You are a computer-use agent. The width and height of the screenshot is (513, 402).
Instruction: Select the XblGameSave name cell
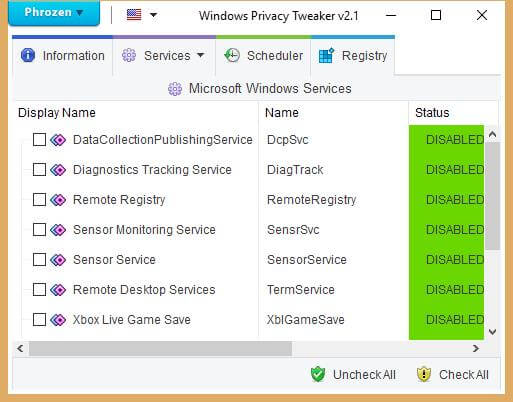[x=306, y=320]
